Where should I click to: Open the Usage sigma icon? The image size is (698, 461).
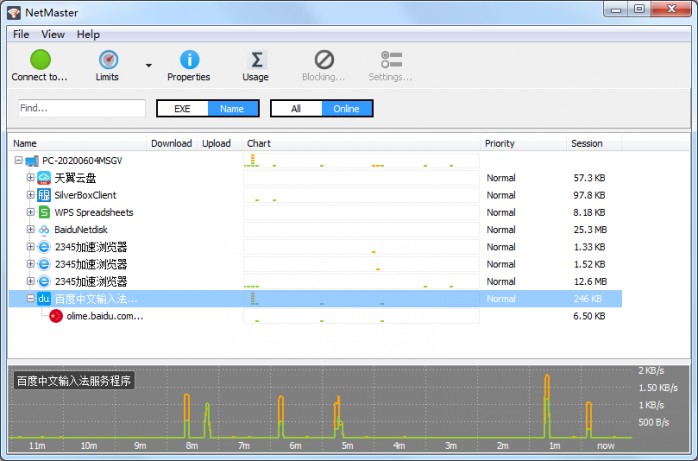coord(256,60)
